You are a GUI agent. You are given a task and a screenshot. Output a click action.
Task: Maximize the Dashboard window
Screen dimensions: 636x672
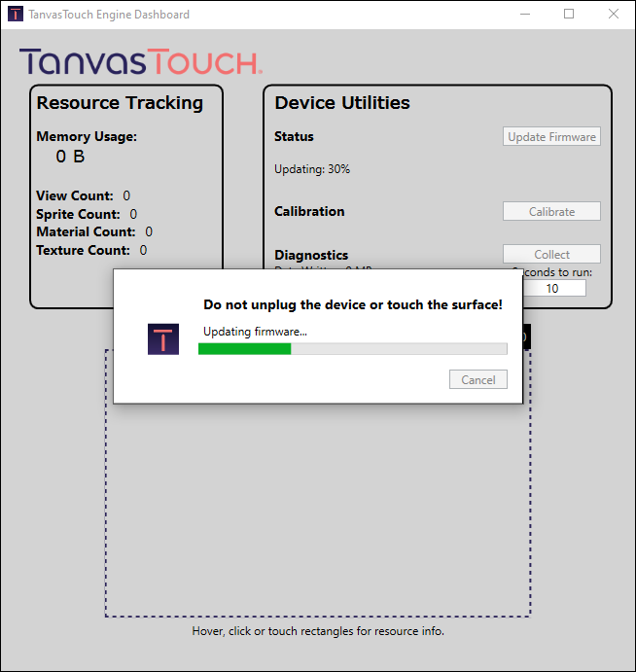[569, 15]
